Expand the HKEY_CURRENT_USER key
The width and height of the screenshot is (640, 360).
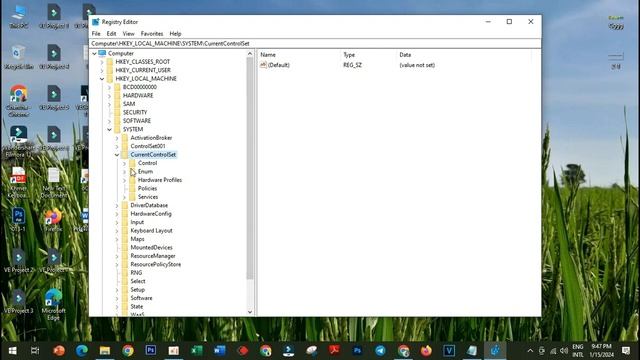pyautogui.click(x=102, y=70)
